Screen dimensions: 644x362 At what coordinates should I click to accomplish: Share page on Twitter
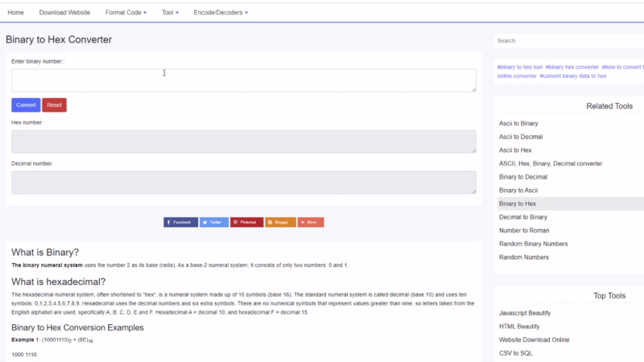tap(214, 222)
